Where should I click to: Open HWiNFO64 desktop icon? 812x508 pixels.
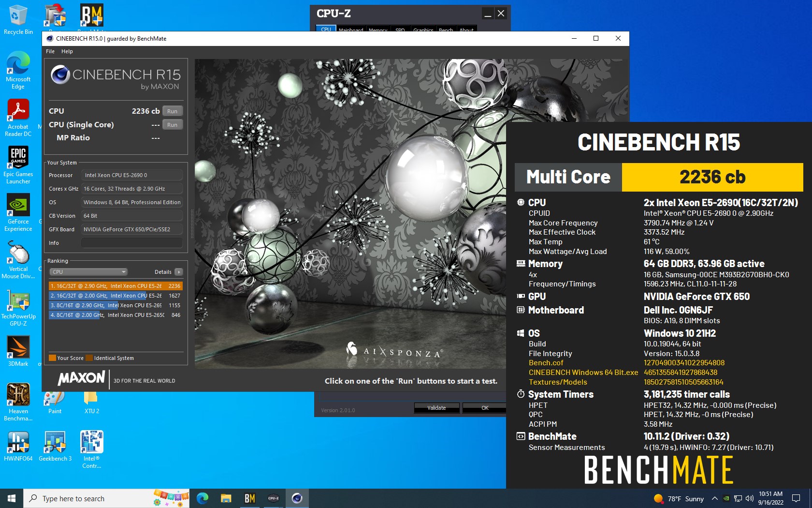(18, 446)
